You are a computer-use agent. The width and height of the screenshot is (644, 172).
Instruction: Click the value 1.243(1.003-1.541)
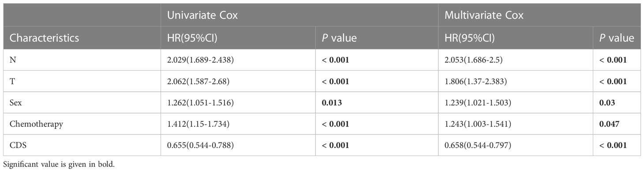478,124
